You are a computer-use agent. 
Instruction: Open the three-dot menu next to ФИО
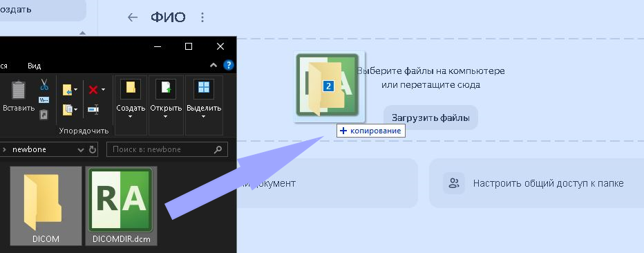click(202, 17)
